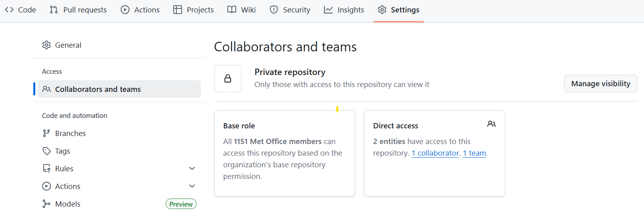Open the 1 collaborator link
Viewport: 644px width, 213px height.
click(x=435, y=153)
